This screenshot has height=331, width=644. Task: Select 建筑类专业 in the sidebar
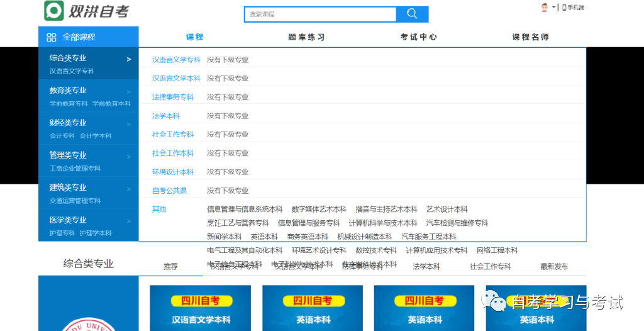coord(68,188)
